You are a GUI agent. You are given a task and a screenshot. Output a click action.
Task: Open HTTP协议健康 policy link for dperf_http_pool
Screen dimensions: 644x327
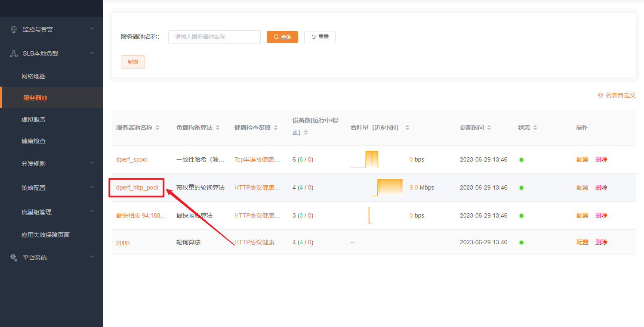pyautogui.click(x=257, y=187)
